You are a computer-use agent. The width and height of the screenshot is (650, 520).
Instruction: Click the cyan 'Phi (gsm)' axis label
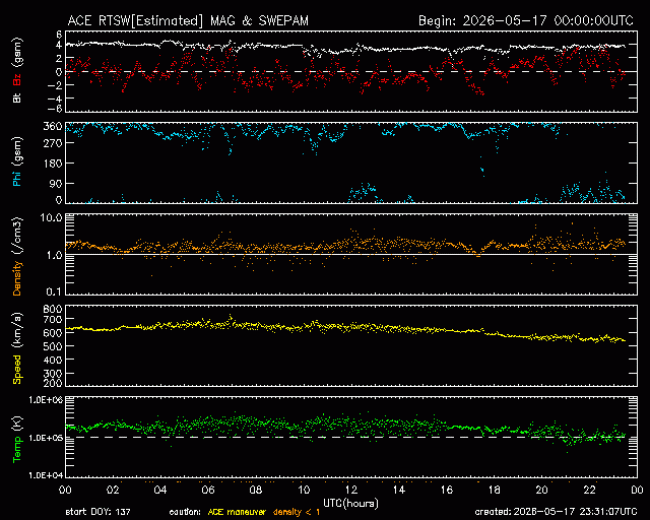[x=17, y=162]
